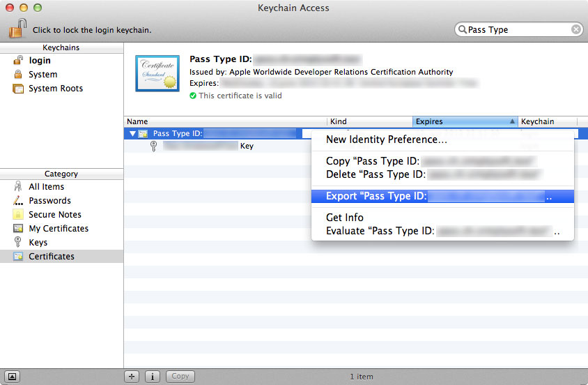The image size is (588, 385).
Task: Choose Export Pass Type ID menu item
Action: 442,196
